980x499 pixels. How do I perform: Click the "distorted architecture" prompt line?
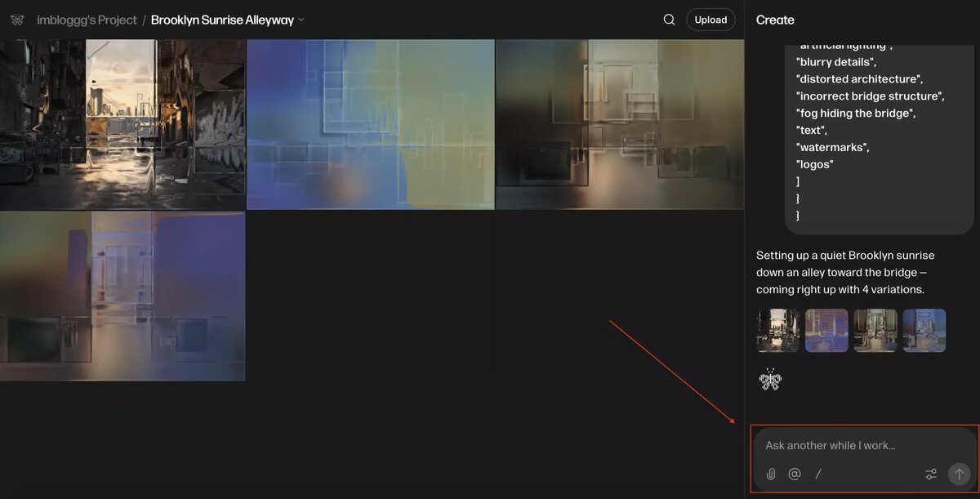(x=860, y=78)
